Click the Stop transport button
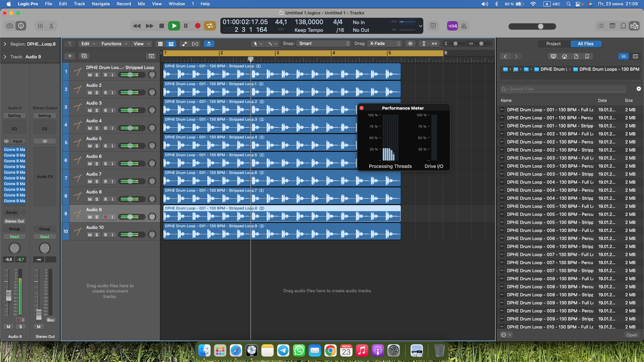Viewport: 644px width, 362px height. pyautogui.click(x=162, y=26)
